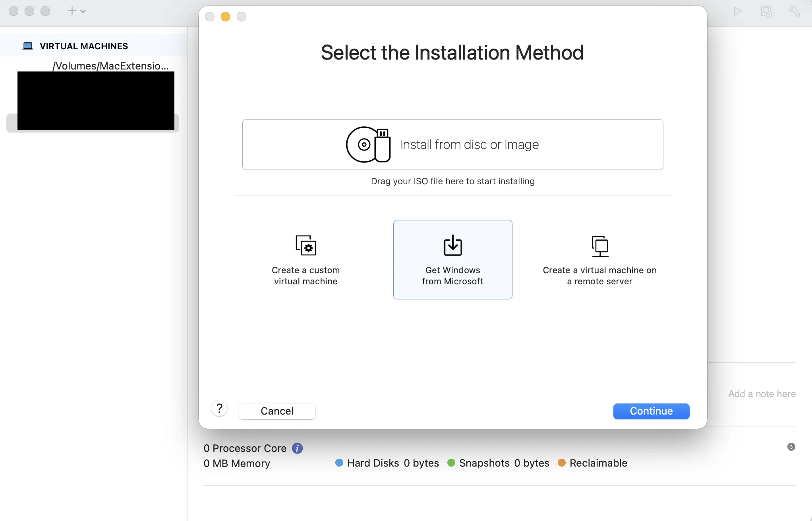Open the Snapshots view from the toolbar
This screenshot has height=521, width=812.
(766, 11)
